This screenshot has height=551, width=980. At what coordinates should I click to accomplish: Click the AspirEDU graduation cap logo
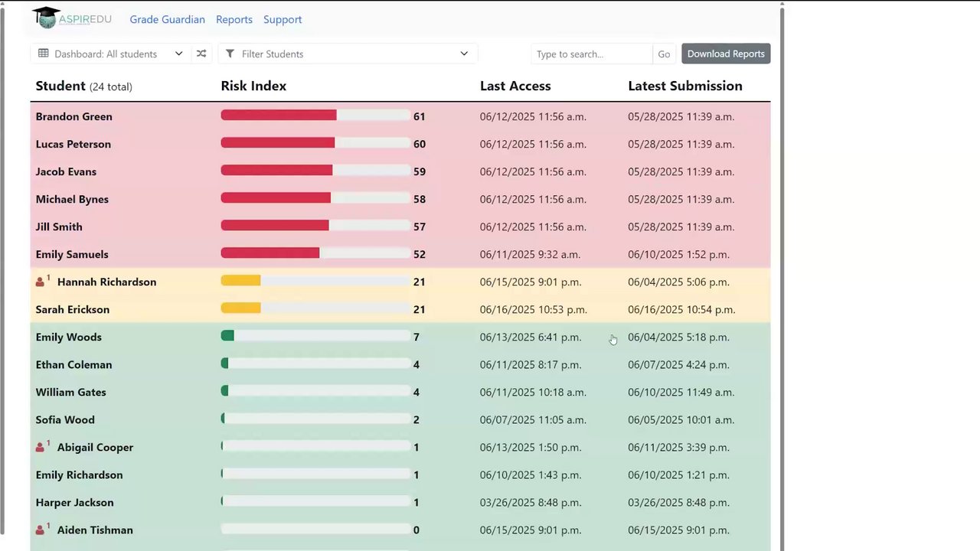pyautogui.click(x=46, y=18)
